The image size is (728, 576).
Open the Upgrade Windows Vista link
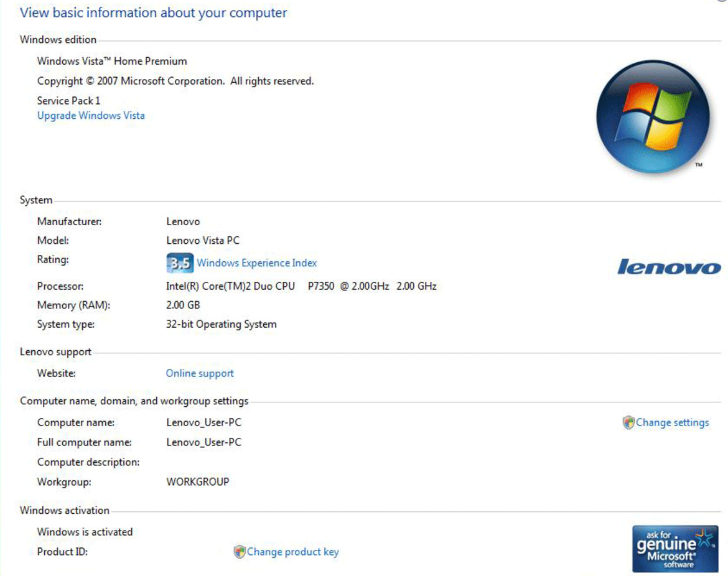click(91, 116)
